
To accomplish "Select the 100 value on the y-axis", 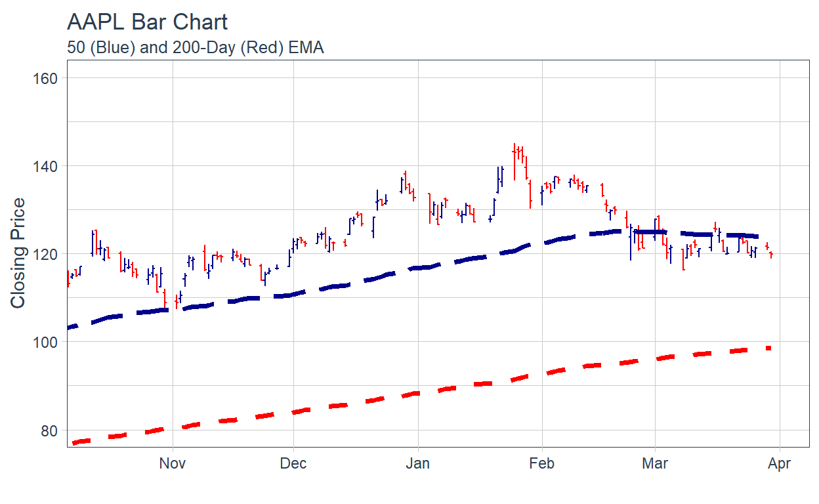I will 45,342.
